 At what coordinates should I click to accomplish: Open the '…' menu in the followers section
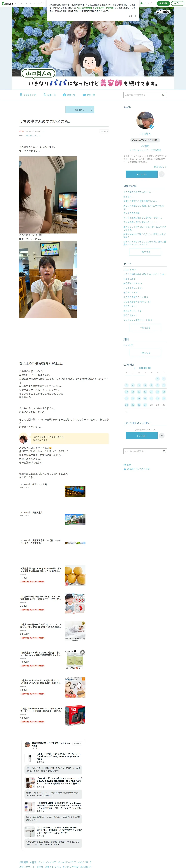(x=162, y=436)
